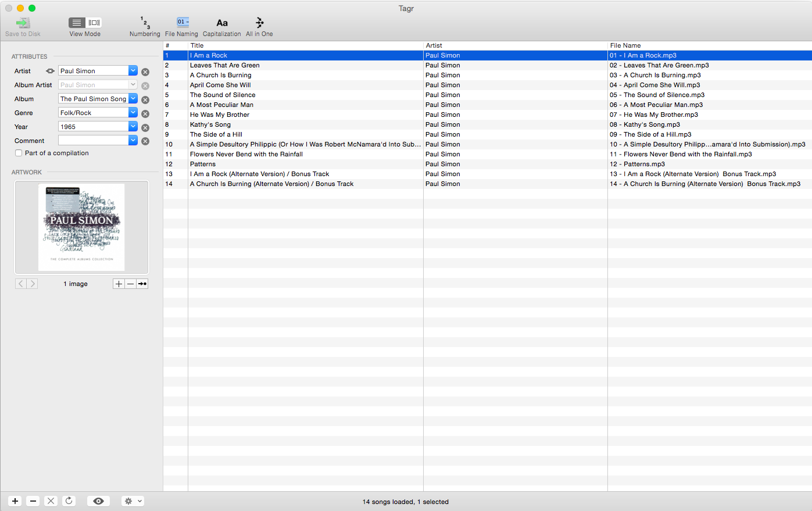Viewport: 812px width, 511px height.
Task: Open the gear actions menu
Action: tap(132, 501)
